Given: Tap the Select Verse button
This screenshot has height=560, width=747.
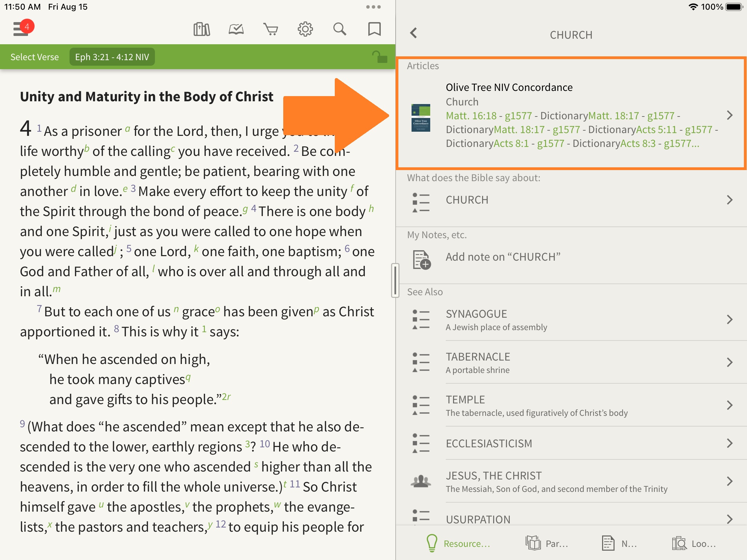Looking at the screenshot, I should pyautogui.click(x=35, y=57).
